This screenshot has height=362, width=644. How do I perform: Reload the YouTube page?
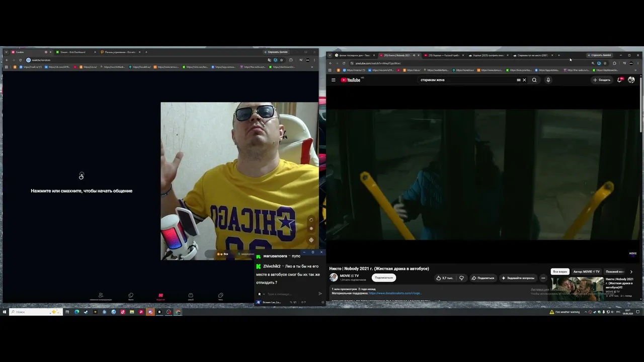coord(344,63)
